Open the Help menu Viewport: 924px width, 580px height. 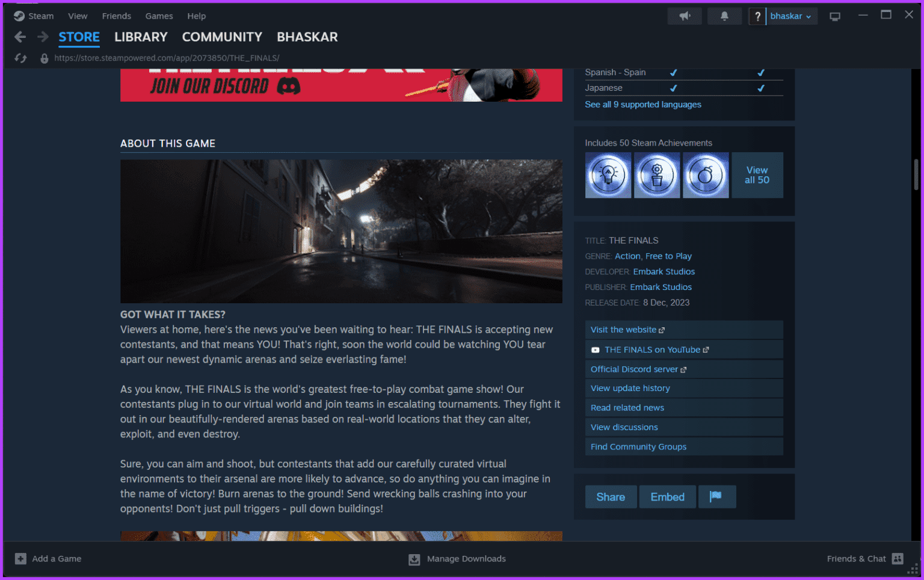coord(196,16)
